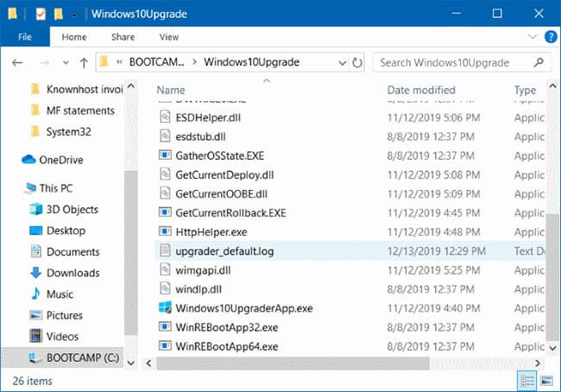Viewport: 561px width, 392px height.
Task: Switch to Large icons view layout
Action: click(x=546, y=382)
